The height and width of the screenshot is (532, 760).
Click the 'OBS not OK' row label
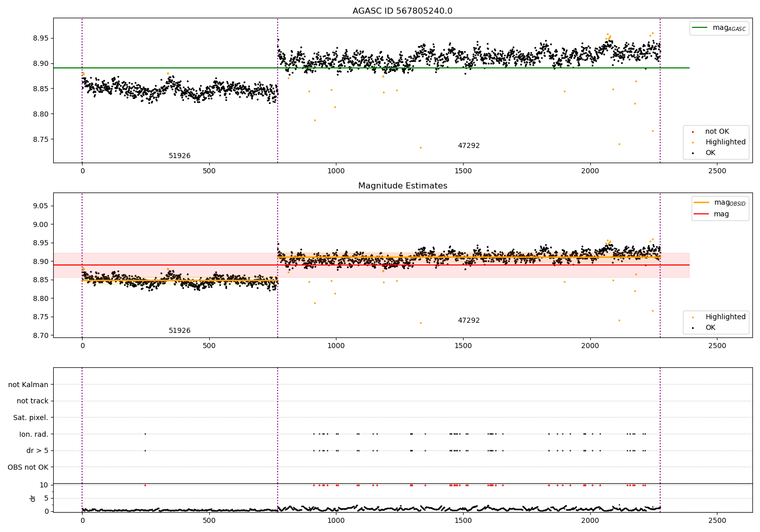[28, 468]
